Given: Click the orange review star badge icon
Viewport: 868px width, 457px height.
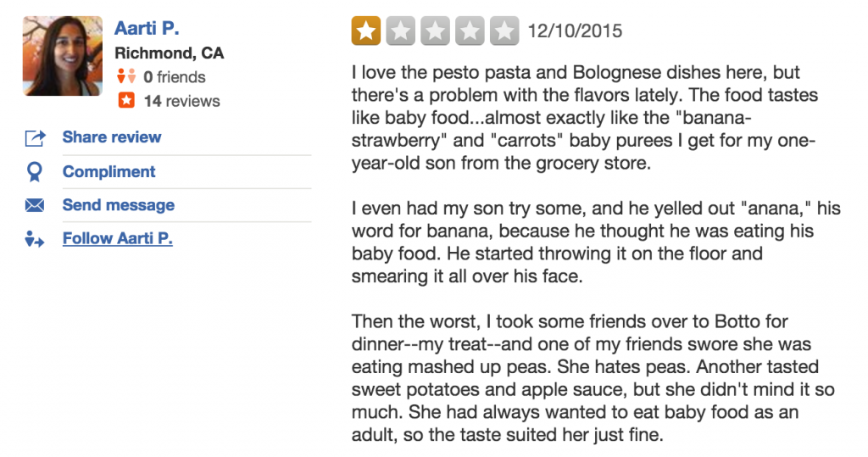Looking at the screenshot, I should [125, 101].
